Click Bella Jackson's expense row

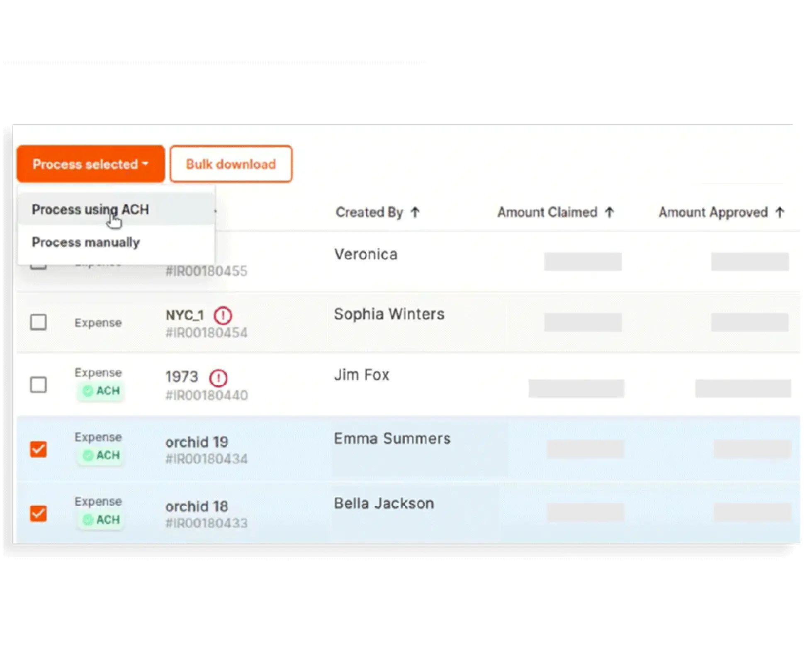click(383, 503)
